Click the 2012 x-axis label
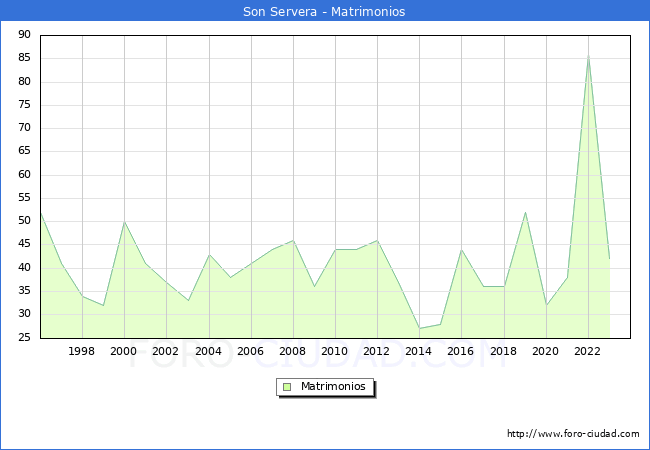Screen dimensions: 650x450 pos(377,352)
